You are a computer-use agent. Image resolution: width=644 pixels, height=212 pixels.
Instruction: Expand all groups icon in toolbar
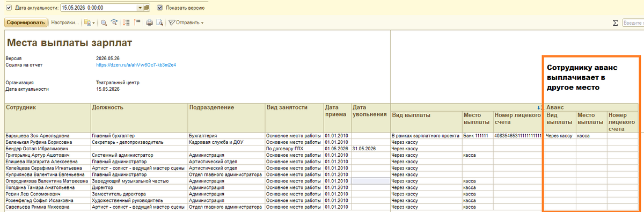(x=126, y=23)
